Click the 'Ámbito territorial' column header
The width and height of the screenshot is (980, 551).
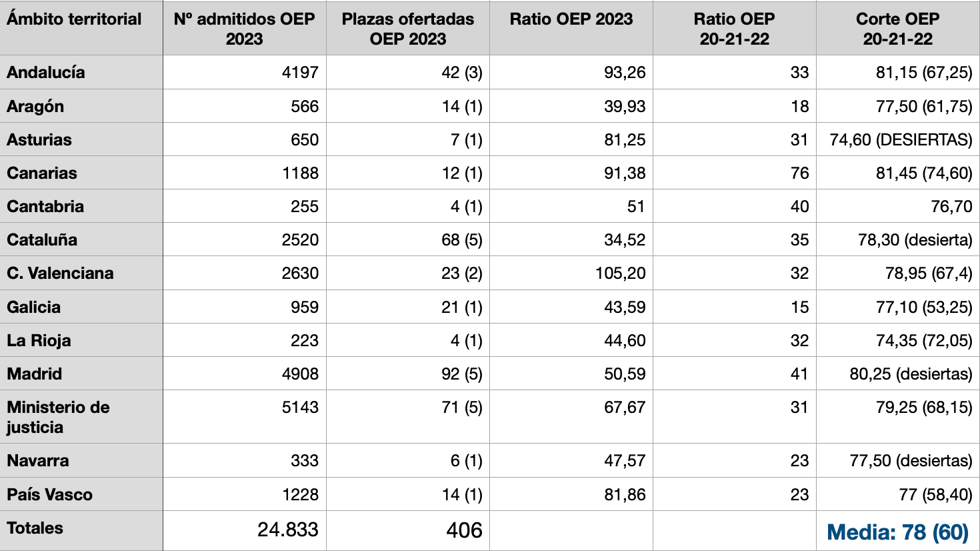74,19
